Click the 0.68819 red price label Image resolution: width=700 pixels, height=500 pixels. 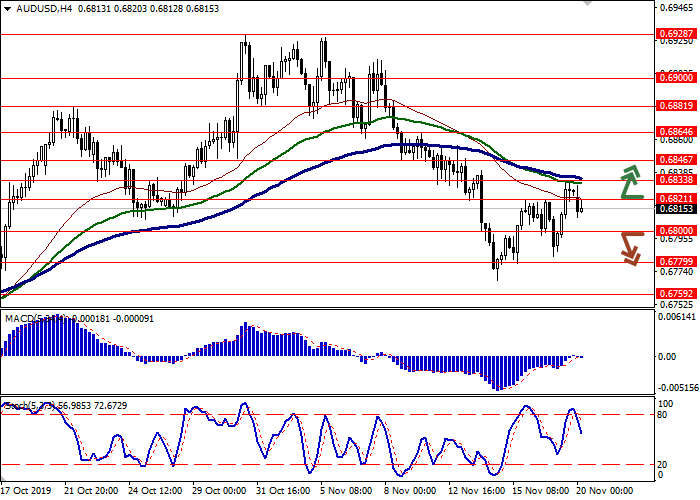coord(675,105)
